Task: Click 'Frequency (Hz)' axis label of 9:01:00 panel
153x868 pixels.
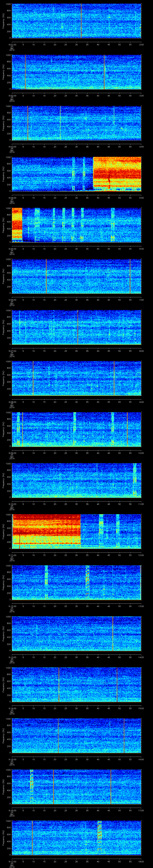Action: pos(3,21)
